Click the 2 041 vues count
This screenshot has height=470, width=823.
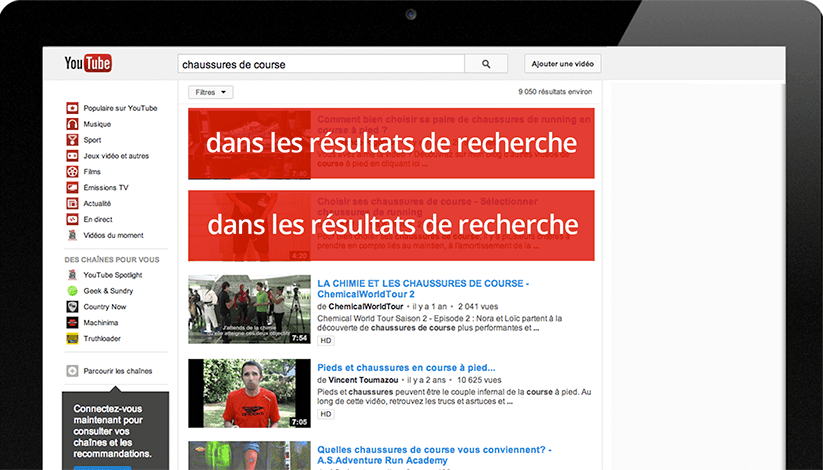tap(478, 306)
